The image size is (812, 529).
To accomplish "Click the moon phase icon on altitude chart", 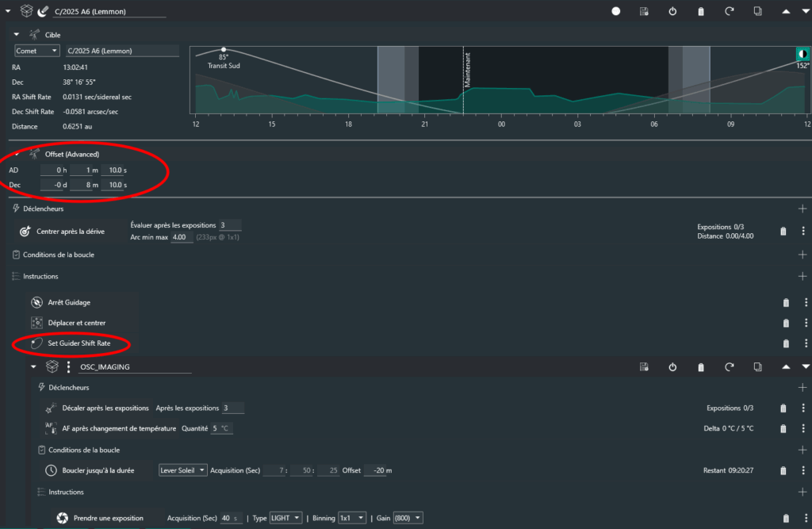I will point(802,54).
